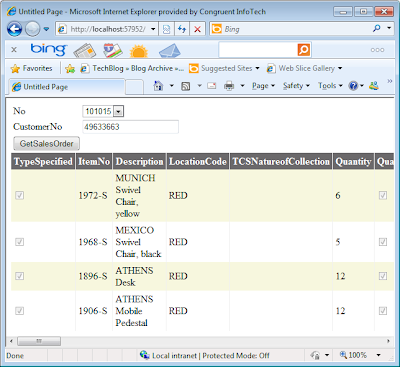
Task: Open a new blank tab
Action: pyautogui.click(x=135, y=87)
